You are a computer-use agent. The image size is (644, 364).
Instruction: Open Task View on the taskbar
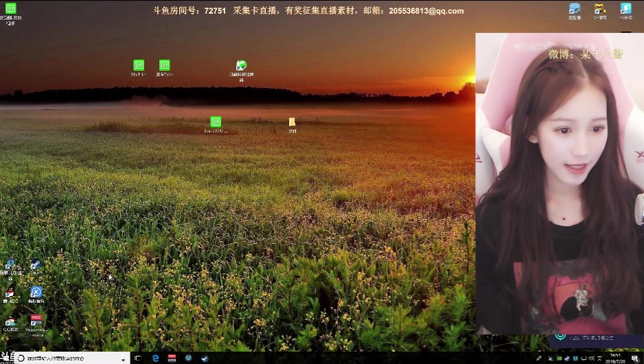(x=138, y=359)
